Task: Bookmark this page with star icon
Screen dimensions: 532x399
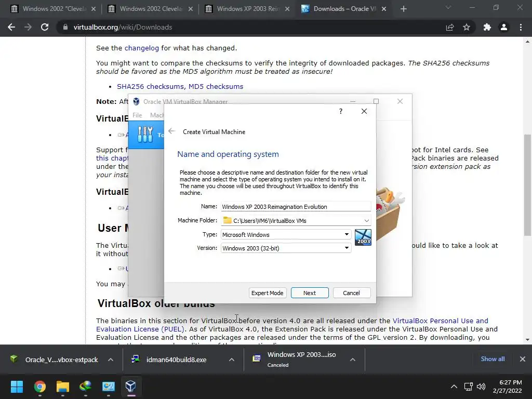Action: [467, 27]
